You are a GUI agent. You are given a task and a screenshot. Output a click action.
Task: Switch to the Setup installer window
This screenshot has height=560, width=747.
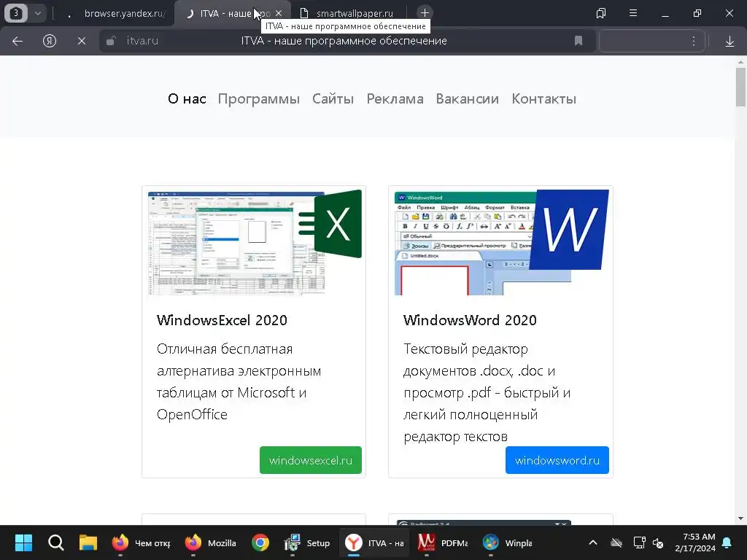307,542
